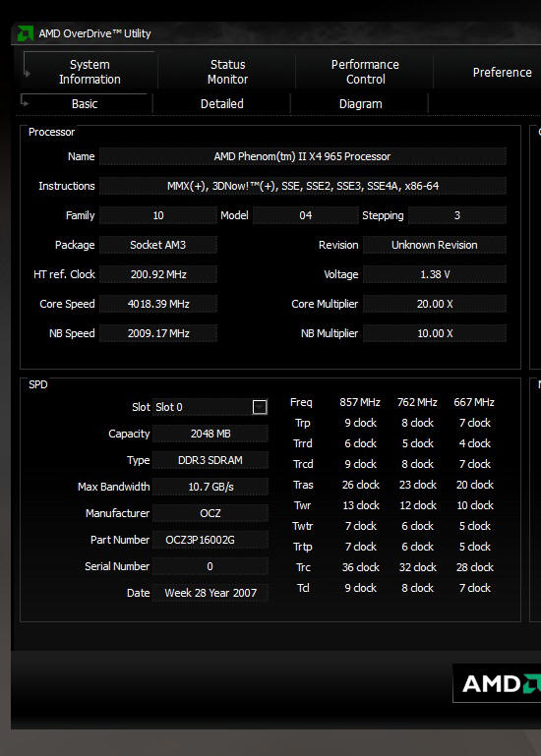This screenshot has height=756, width=541.
Task: Click the Instructions field listing SSE extensions
Action: [303, 186]
